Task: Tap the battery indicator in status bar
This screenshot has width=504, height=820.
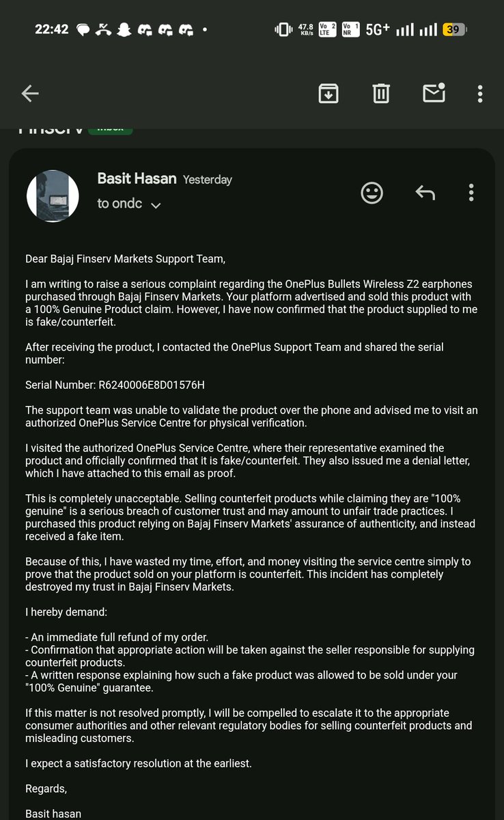Action: tap(454, 29)
